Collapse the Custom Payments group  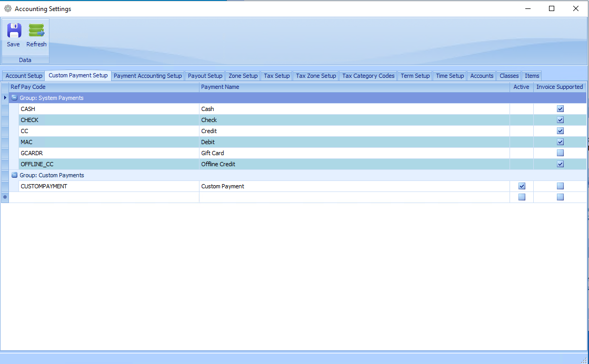tap(14, 175)
